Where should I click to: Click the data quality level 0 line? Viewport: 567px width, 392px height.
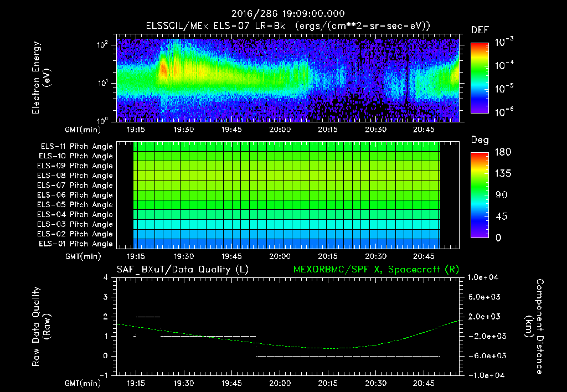[x=348, y=356]
